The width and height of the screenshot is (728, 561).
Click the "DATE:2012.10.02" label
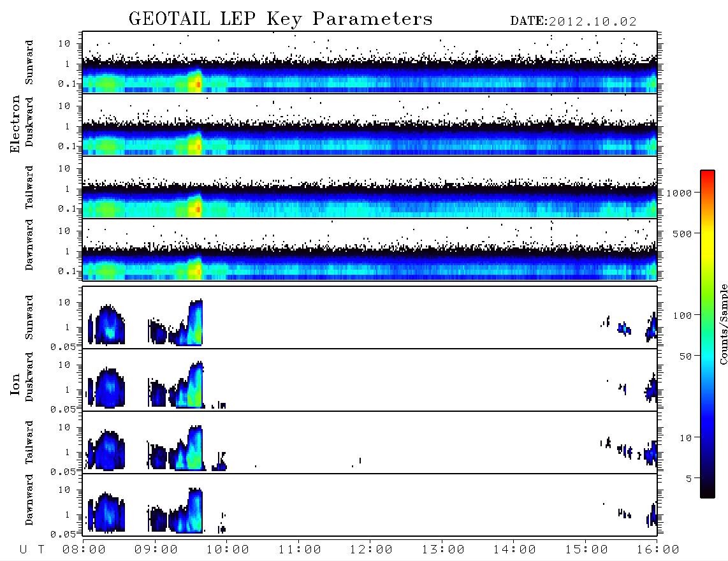click(573, 22)
